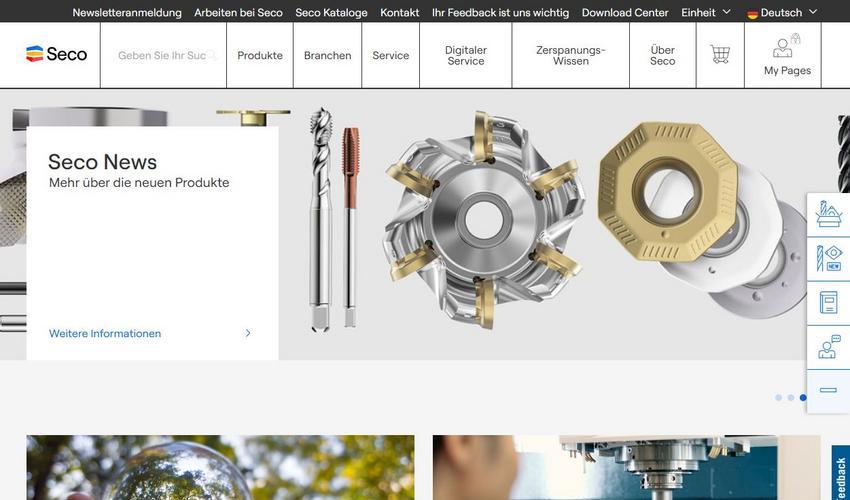The height and width of the screenshot is (500, 850).
Task: Open the Zerspanungs-Wissen menu
Action: (571, 55)
